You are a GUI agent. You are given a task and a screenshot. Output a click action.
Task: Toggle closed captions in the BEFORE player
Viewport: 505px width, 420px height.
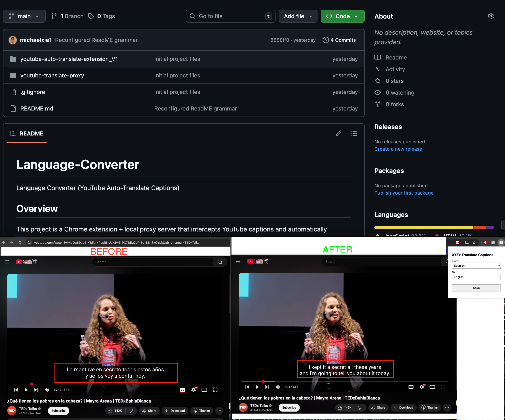(183, 390)
